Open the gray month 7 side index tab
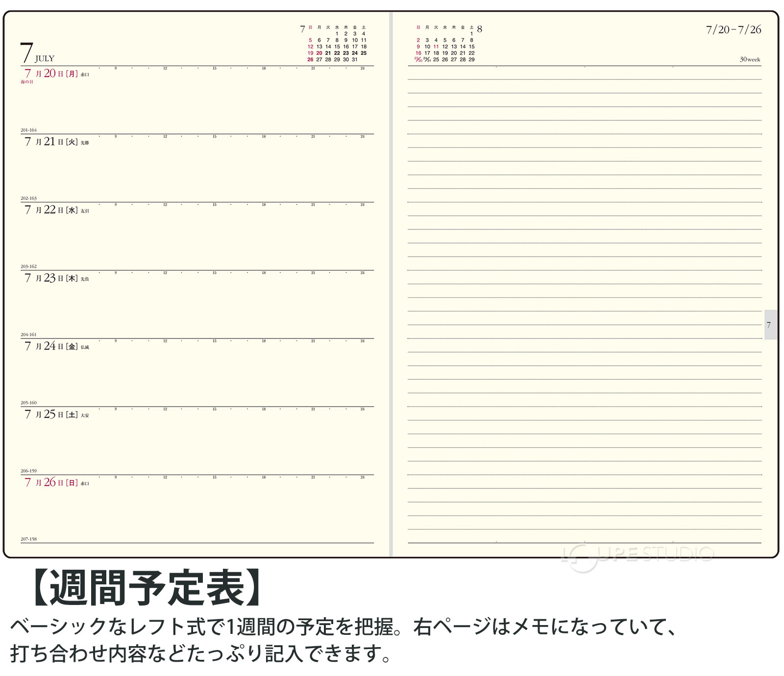784x676 pixels. point(770,324)
